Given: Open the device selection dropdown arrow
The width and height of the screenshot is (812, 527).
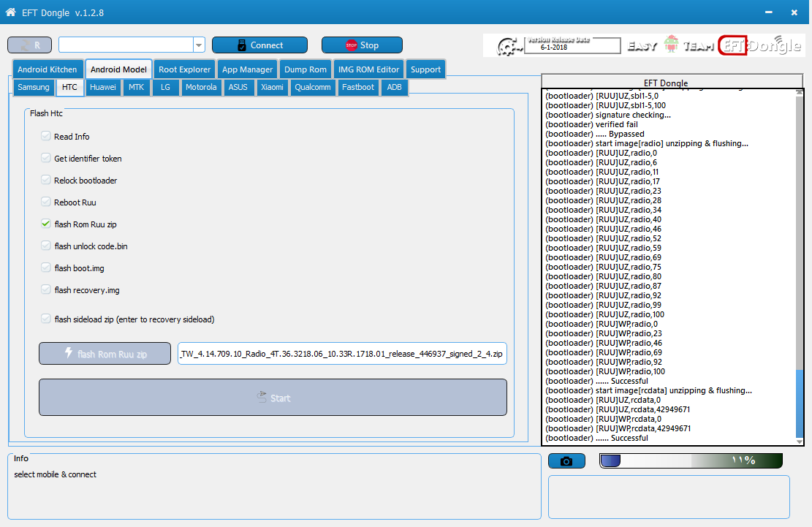Looking at the screenshot, I should pos(199,45).
